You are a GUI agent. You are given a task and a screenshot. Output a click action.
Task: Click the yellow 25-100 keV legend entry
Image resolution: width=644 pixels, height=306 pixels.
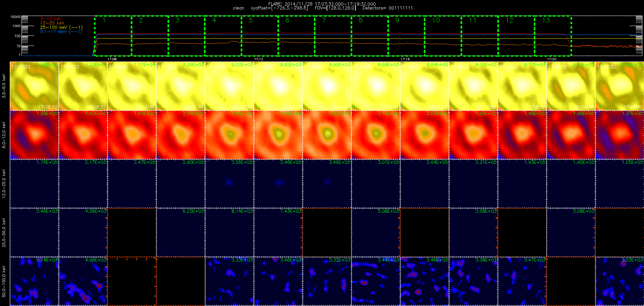point(61,27)
